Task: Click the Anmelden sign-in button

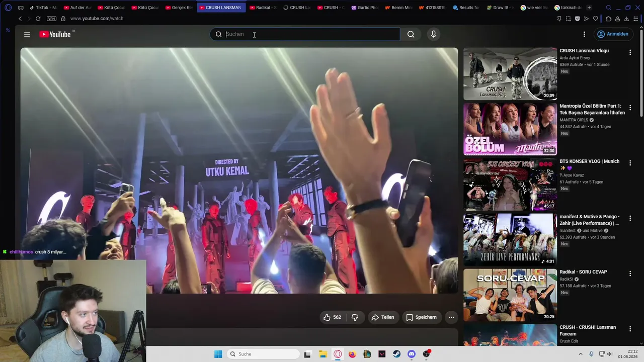Action: coord(612,34)
